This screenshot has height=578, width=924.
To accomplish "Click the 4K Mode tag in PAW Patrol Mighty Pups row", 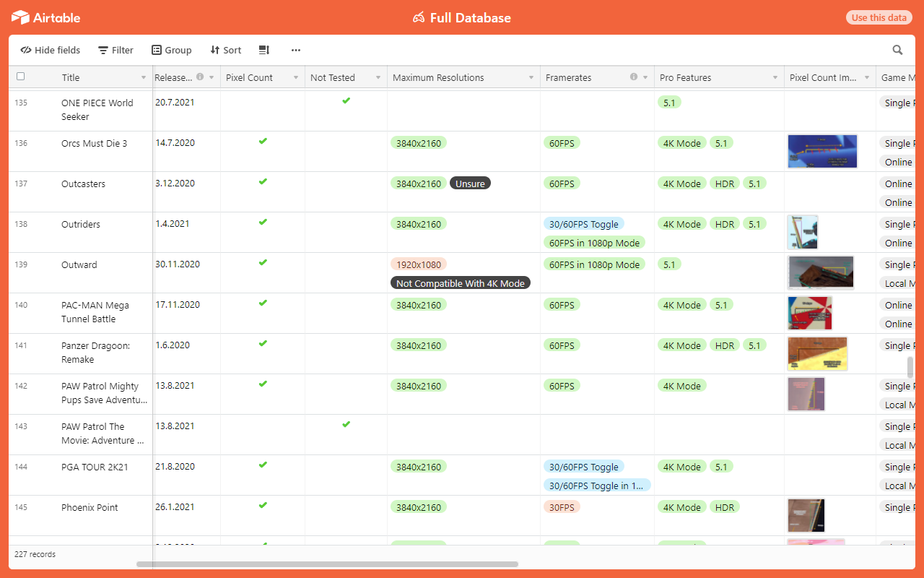I will (x=682, y=386).
